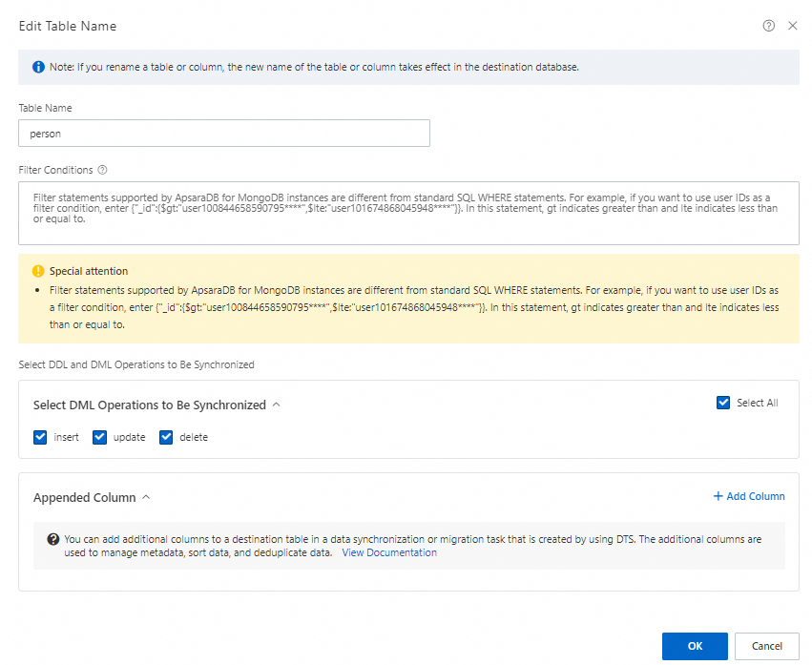Click into the Filter Conditions text area
The image size is (812, 665).
tap(408, 213)
